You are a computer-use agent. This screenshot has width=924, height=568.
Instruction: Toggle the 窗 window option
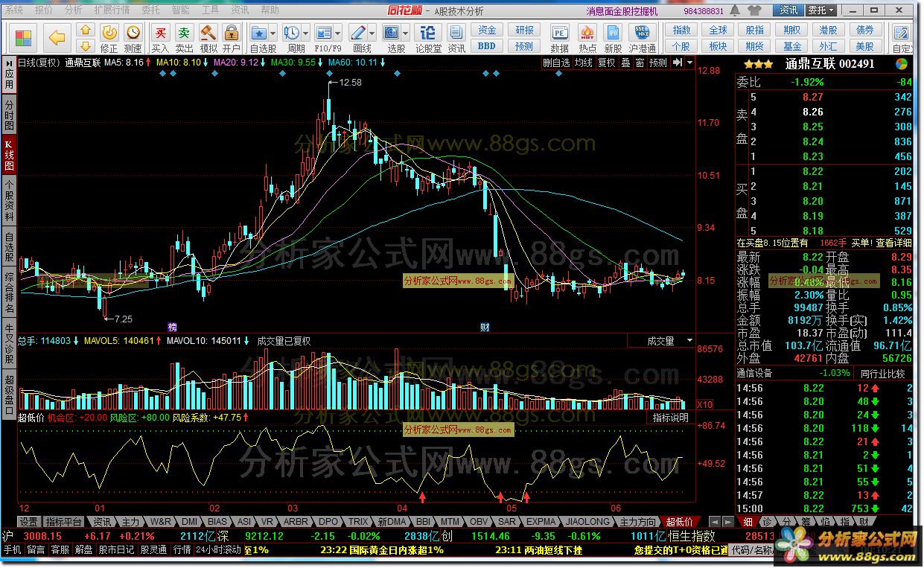pos(640,63)
